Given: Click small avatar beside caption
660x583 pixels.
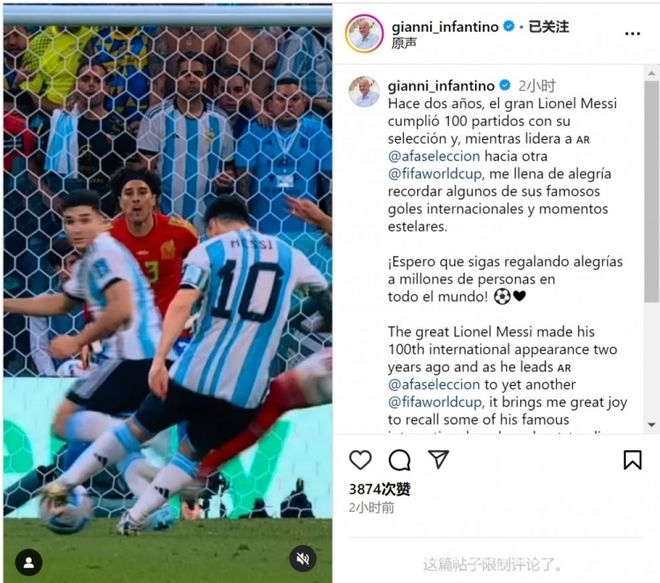Looking at the screenshot, I should pyautogui.click(x=365, y=91).
